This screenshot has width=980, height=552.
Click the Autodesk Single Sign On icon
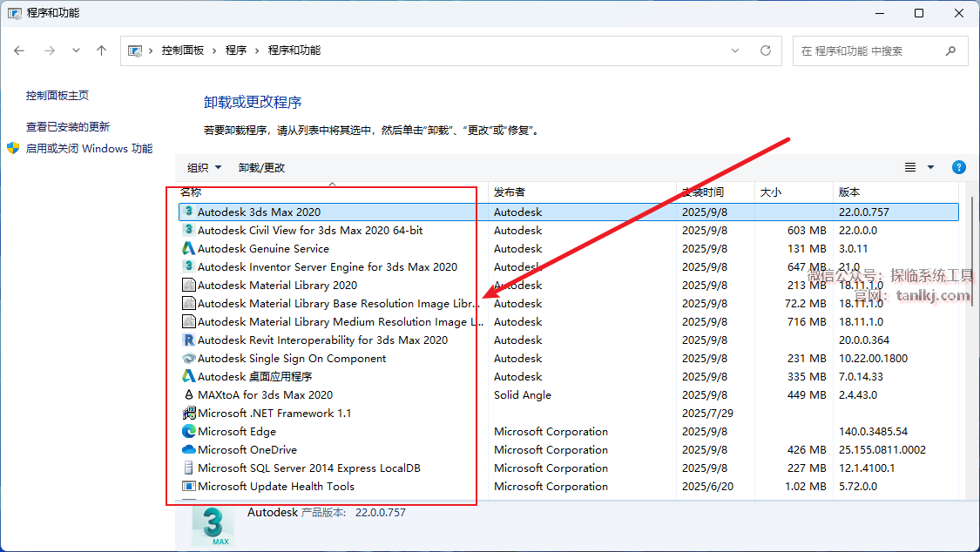188,359
